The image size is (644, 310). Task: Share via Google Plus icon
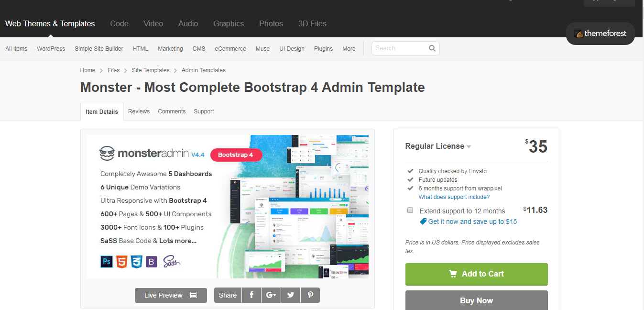click(271, 295)
